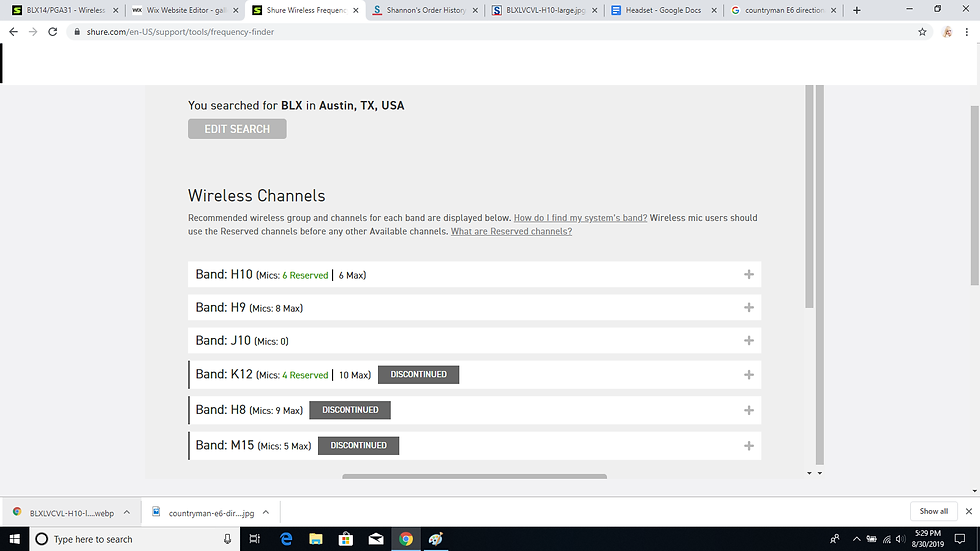Expand the Band: H10 row plus icon

(x=749, y=274)
